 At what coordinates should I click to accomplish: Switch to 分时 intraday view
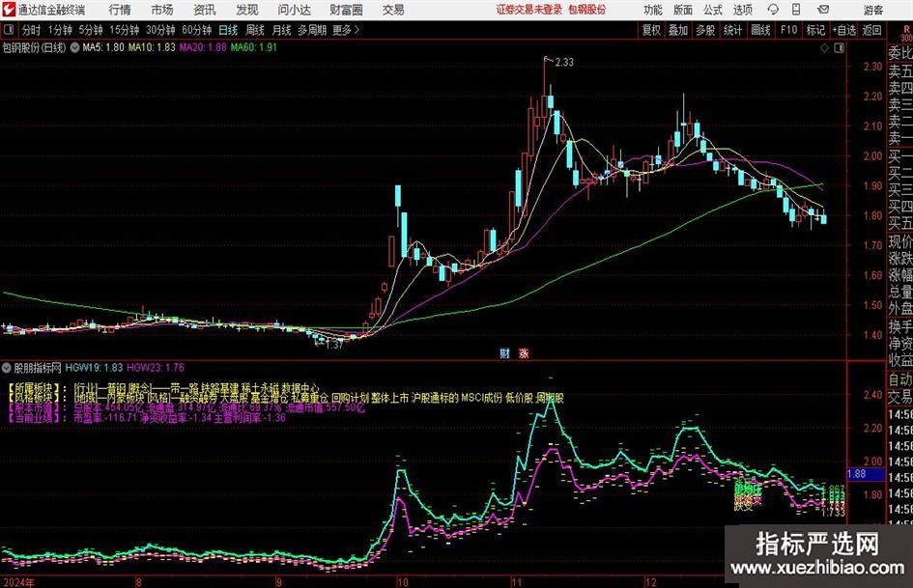31,30
